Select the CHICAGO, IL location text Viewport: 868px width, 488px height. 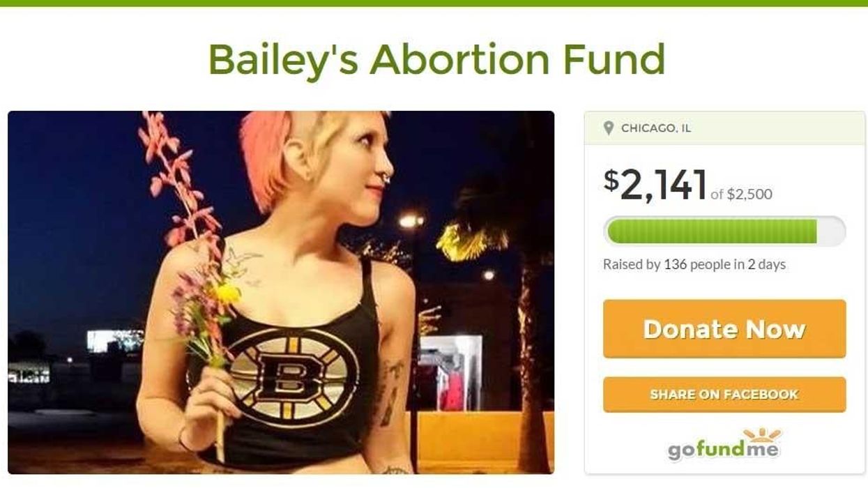click(656, 128)
